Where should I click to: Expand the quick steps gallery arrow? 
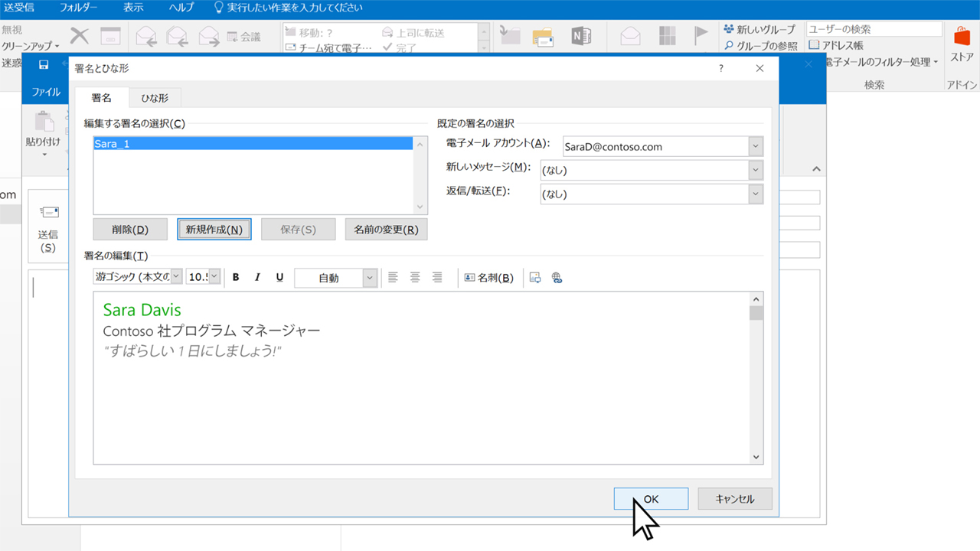click(x=484, y=48)
